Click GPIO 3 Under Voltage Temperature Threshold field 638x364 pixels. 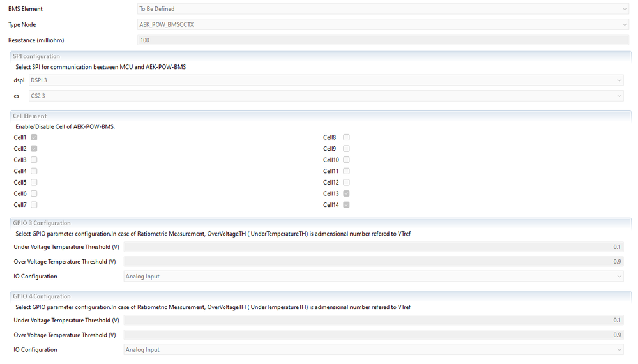click(374, 247)
